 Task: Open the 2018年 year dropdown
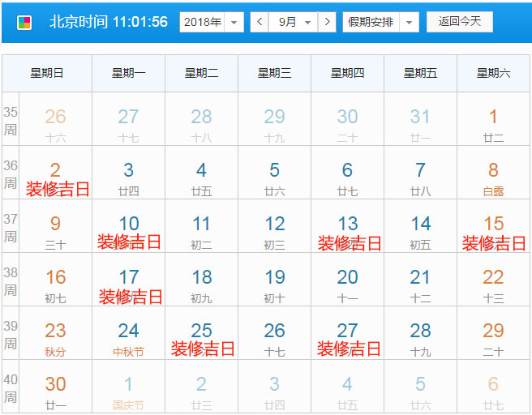pyautogui.click(x=211, y=22)
